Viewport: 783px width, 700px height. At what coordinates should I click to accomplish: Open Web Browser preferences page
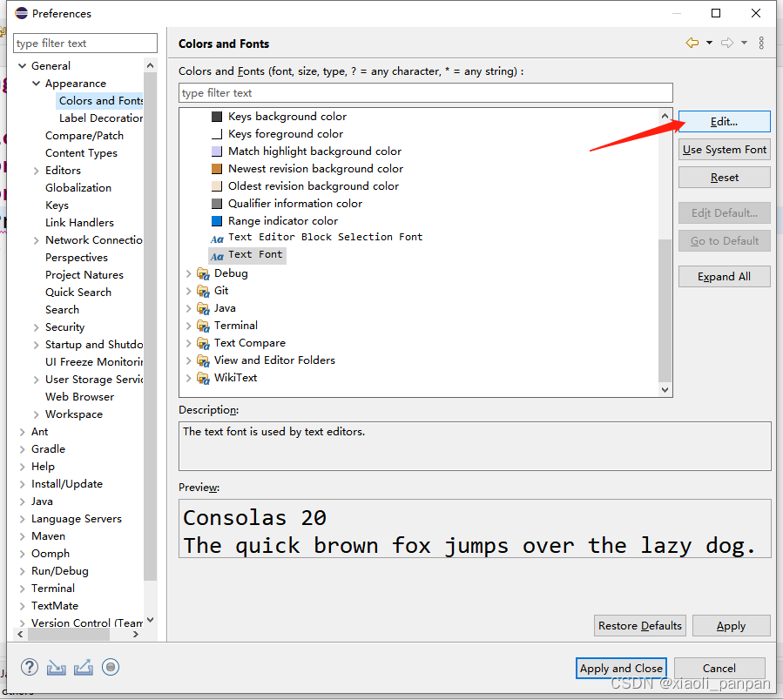[x=79, y=397]
